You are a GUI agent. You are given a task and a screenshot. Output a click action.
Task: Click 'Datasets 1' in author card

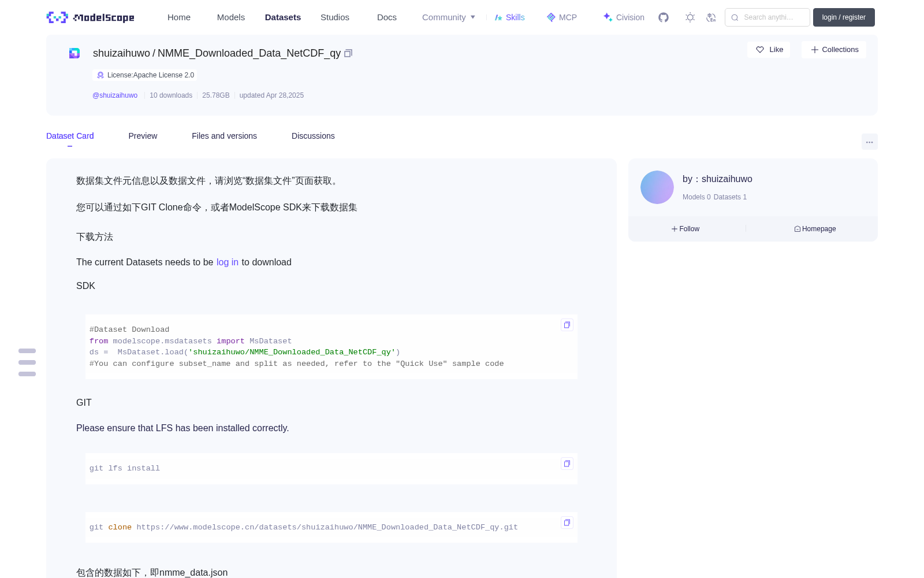coord(730,197)
